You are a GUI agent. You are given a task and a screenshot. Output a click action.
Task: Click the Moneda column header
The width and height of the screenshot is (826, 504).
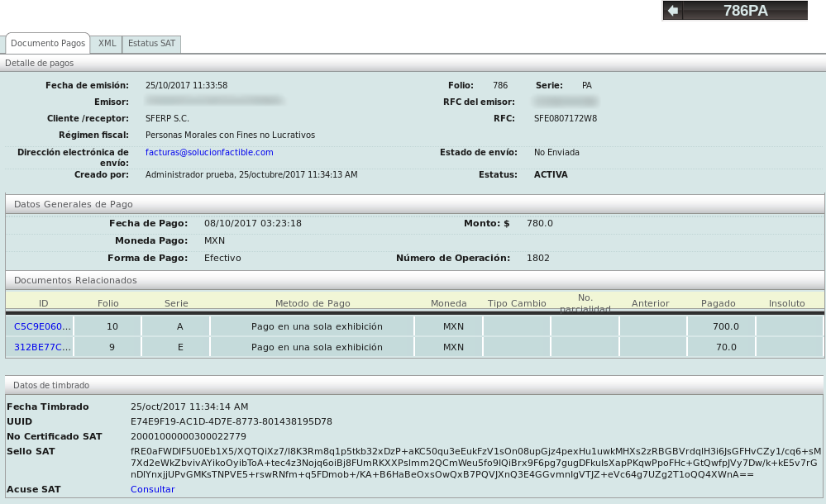[x=449, y=303]
